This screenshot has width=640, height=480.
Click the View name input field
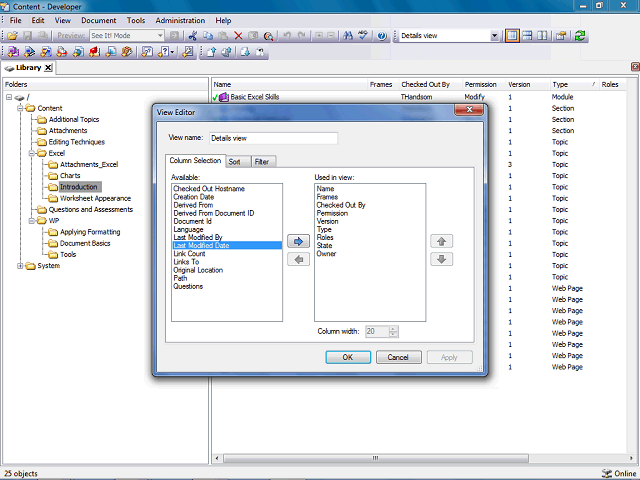coord(273,138)
